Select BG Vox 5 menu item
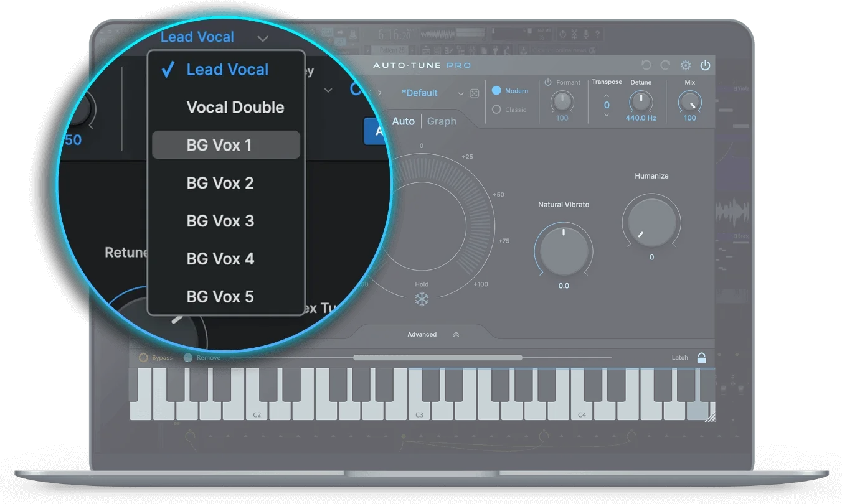 pos(226,297)
